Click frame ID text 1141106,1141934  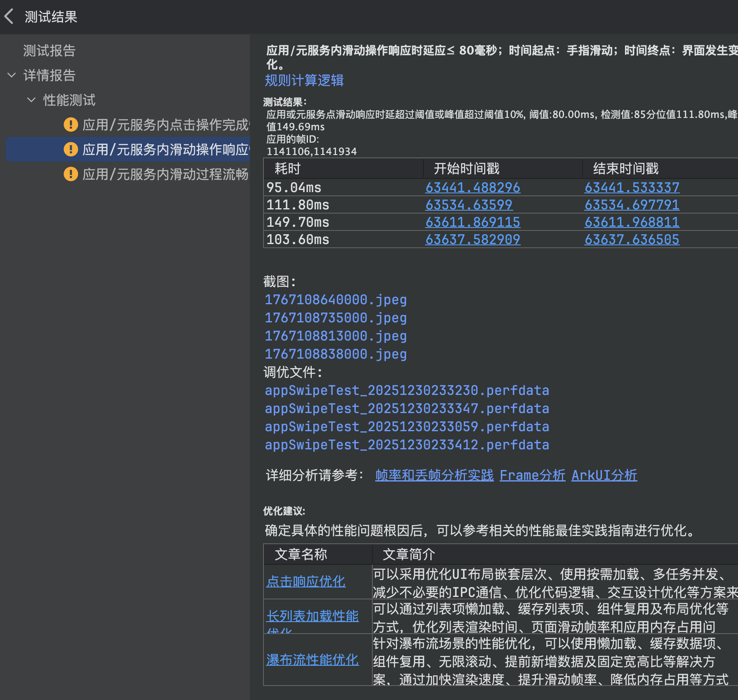(x=312, y=151)
